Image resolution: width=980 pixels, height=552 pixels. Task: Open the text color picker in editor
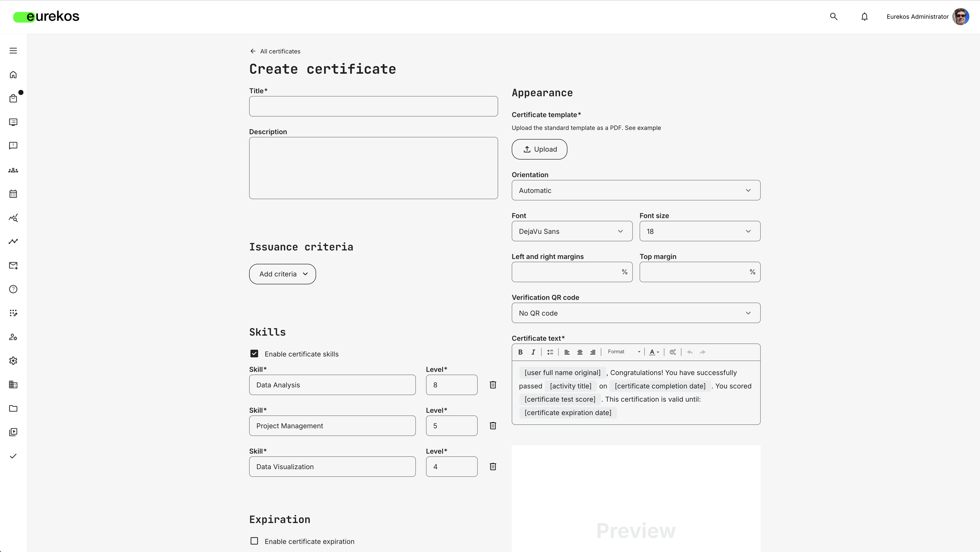(x=654, y=352)
